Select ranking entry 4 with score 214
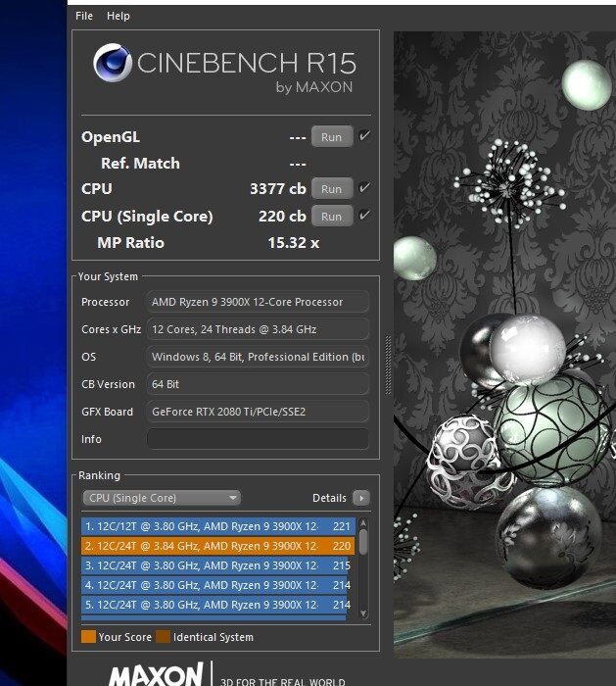This screenshot has width=616, height=686. pos(216,585)
